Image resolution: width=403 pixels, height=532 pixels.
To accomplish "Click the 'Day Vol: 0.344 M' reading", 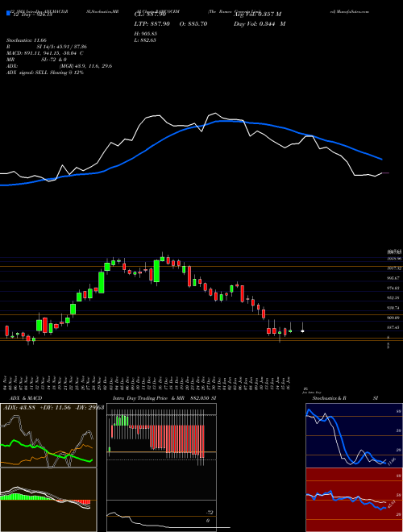I will 260,23.
